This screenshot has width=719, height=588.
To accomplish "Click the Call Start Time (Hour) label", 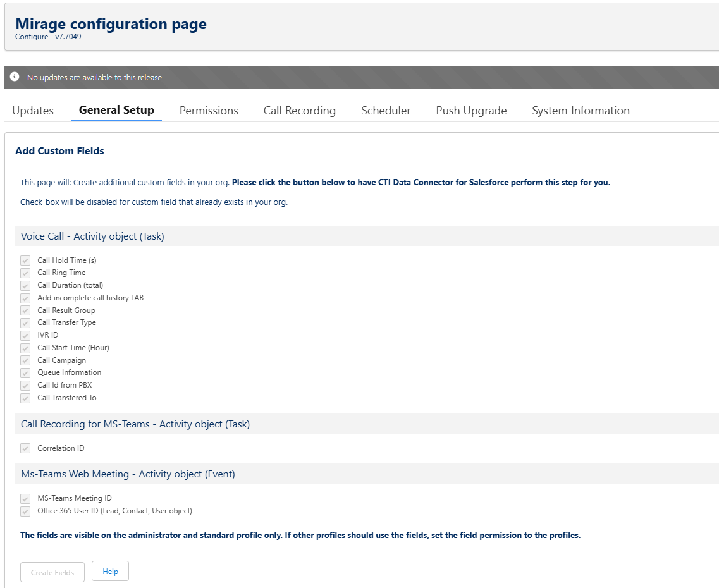I will [73, 347].
